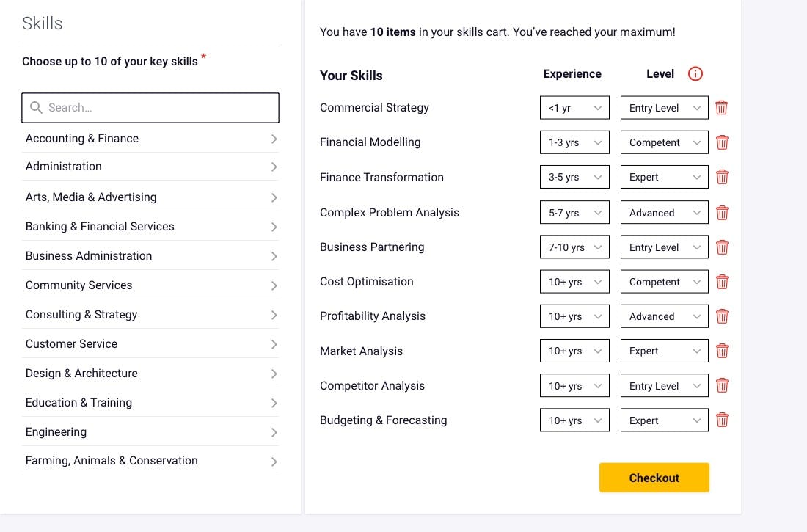Remove Budgeting & Forecasting skill
The image size is (807, 532).
click(722, 420)
